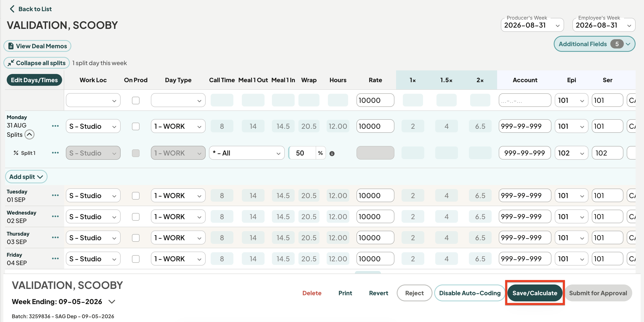Click the percent icon beside Split 1

(x=16, y=153)
